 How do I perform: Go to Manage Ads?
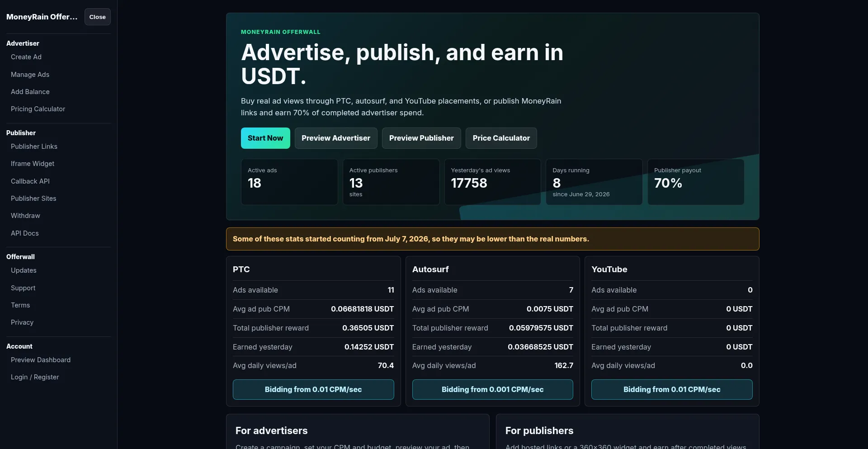click(x=30, y=75)
